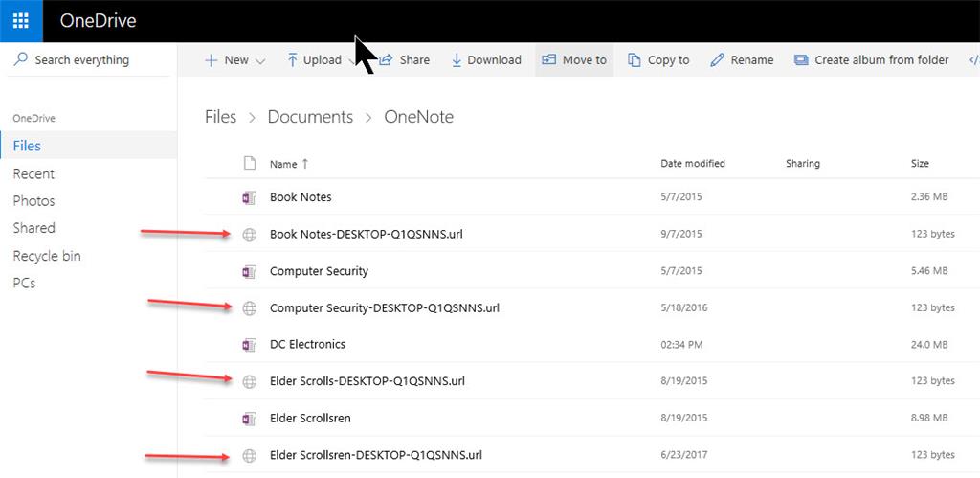Click the Rename toolbar button
Screen dimensions: 980x478
click(742, 60)
